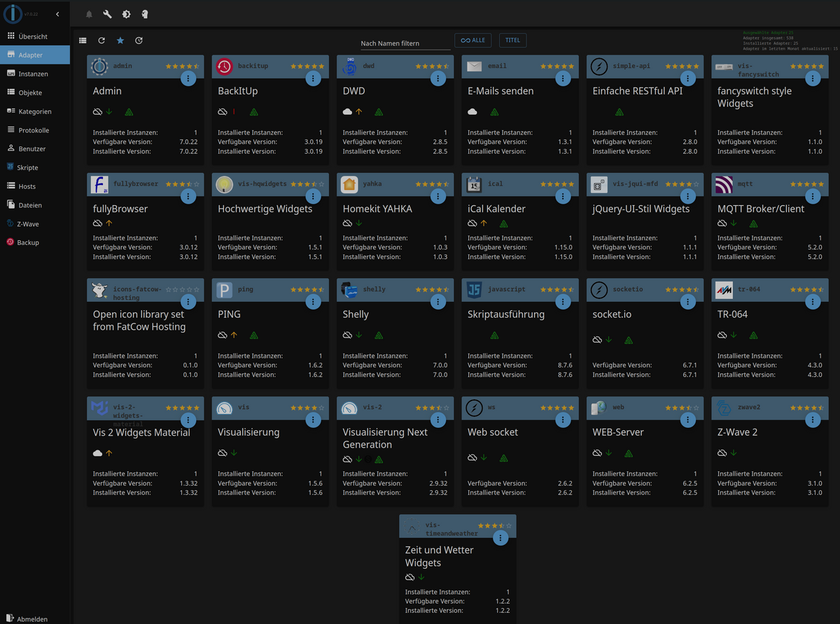This screenshot has width=840, height=624.
Task: Open Skripte tab in the sidebar
Action: [35, 167]
